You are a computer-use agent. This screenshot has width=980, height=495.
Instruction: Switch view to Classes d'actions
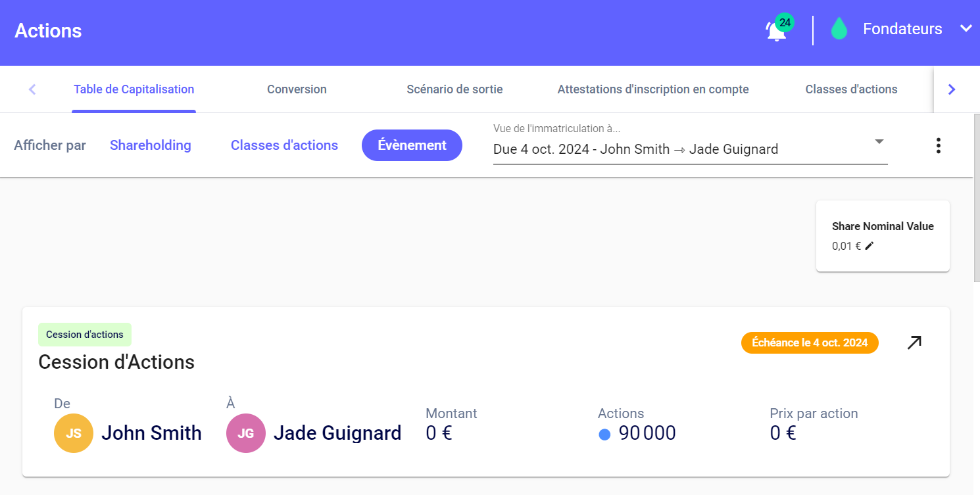[284, 145]
